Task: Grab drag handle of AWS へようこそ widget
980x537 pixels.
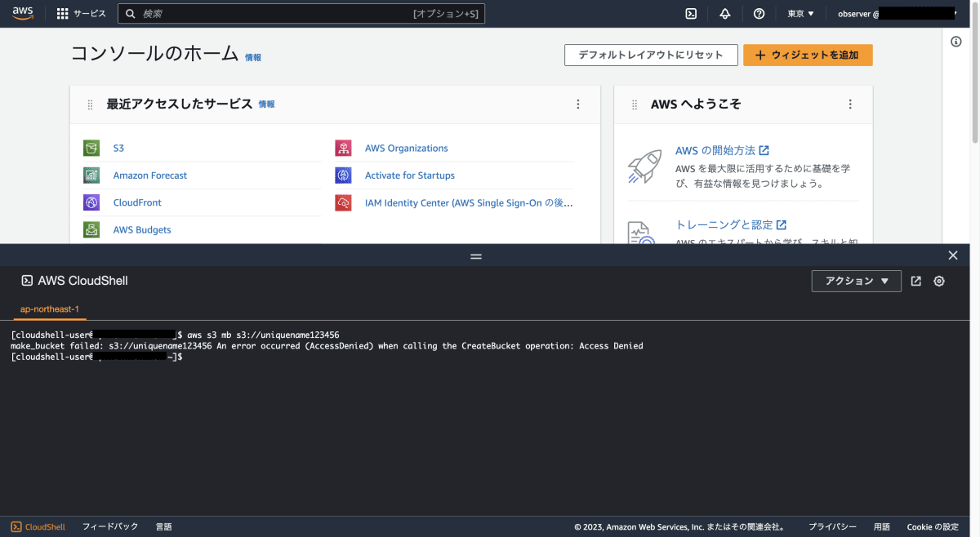Action: click(635, 104)
